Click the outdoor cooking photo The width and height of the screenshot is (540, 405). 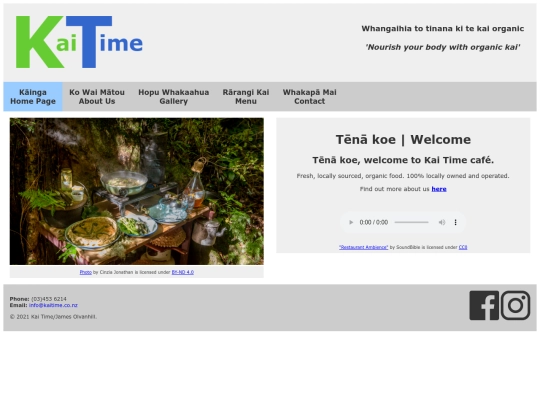pos(137,191)
